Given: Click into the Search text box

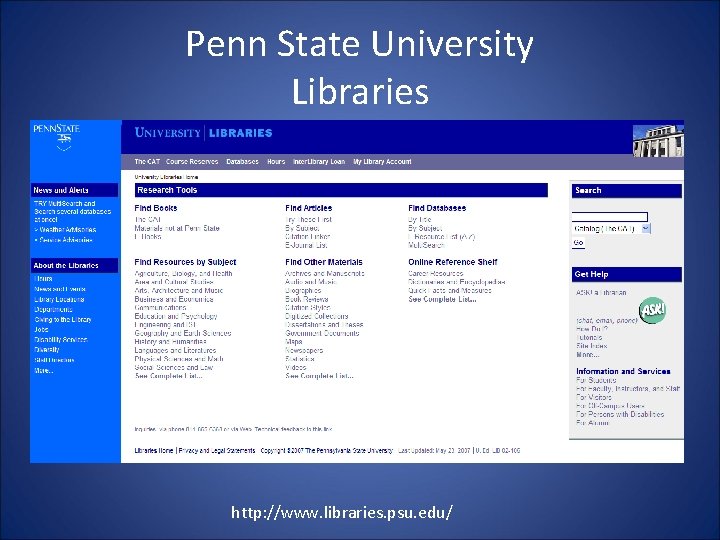Looking at the screenshot, I should tap(610, 217).
